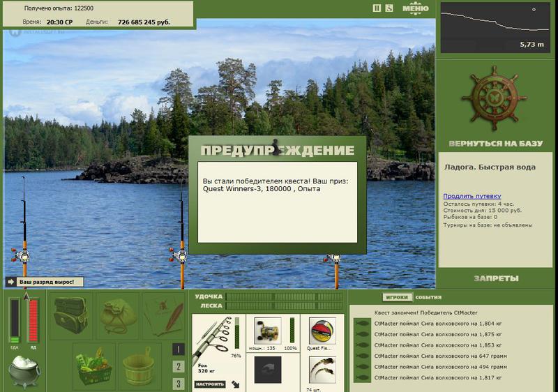Click the Fox fishing rod image
The height and width of the screenshot is (392, 558).
pyautogui.click(x=213, y=340)
